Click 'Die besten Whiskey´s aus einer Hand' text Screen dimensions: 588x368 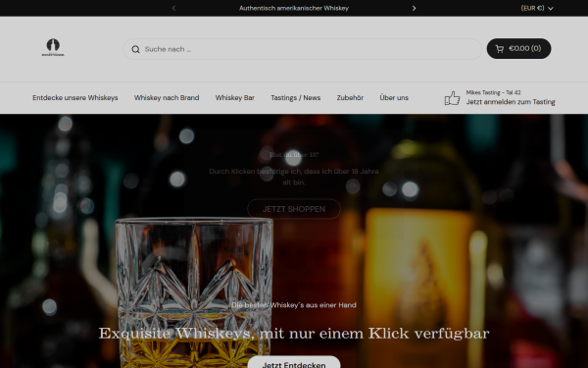294,305
